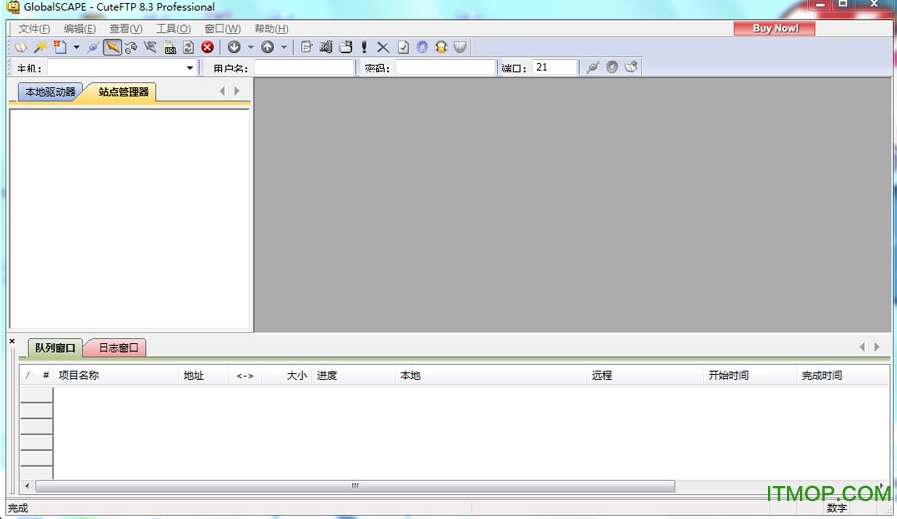The width and height of the screenshot is (897, 519).
Task: Click the queue pane horizontal scrollbar
Action: [354, 486]
